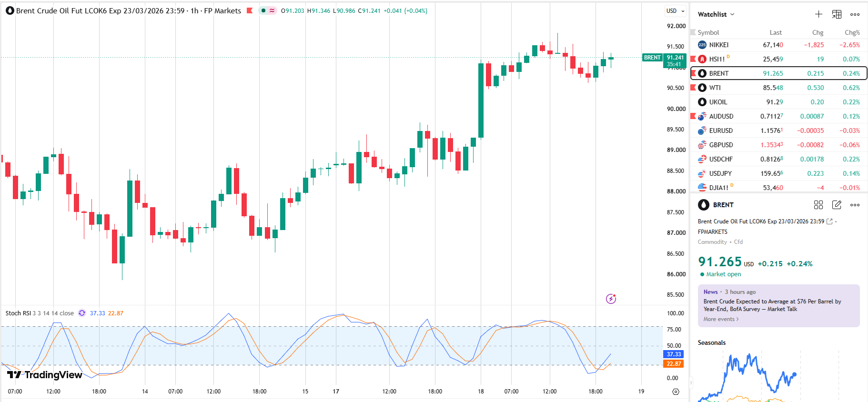
Task: Open the watchlist three-dots menu
Action: click(x=855, y=14)
